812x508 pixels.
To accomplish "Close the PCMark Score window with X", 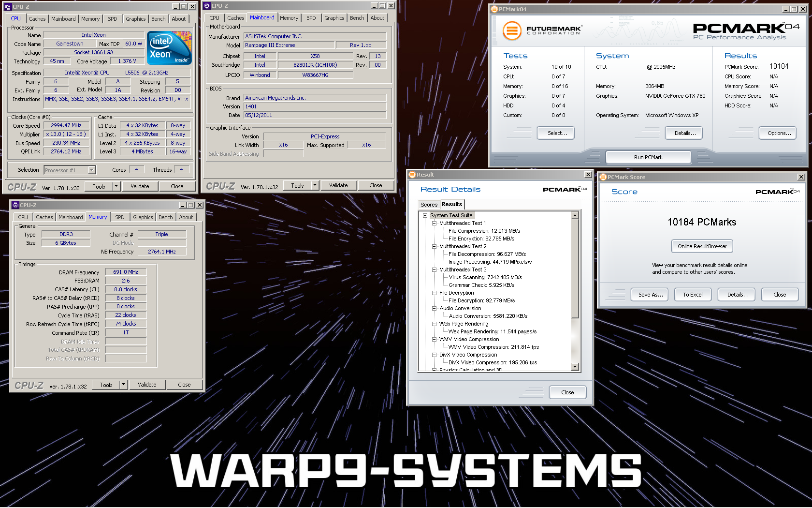I will click(801, 177).
